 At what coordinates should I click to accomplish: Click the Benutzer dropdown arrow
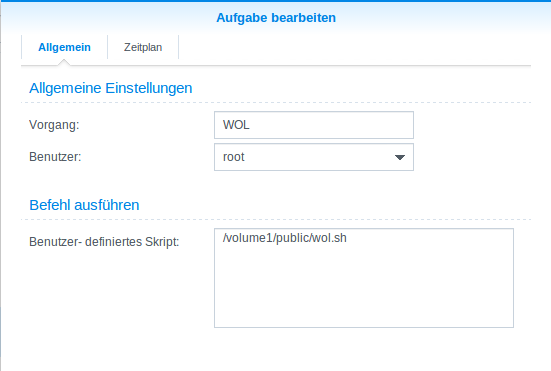pos(400,157)
